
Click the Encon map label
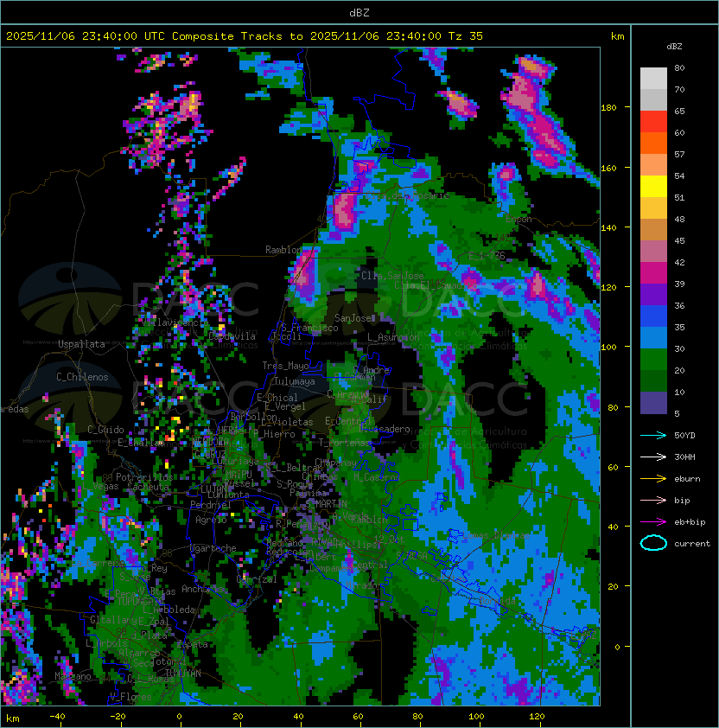point(519,219)
